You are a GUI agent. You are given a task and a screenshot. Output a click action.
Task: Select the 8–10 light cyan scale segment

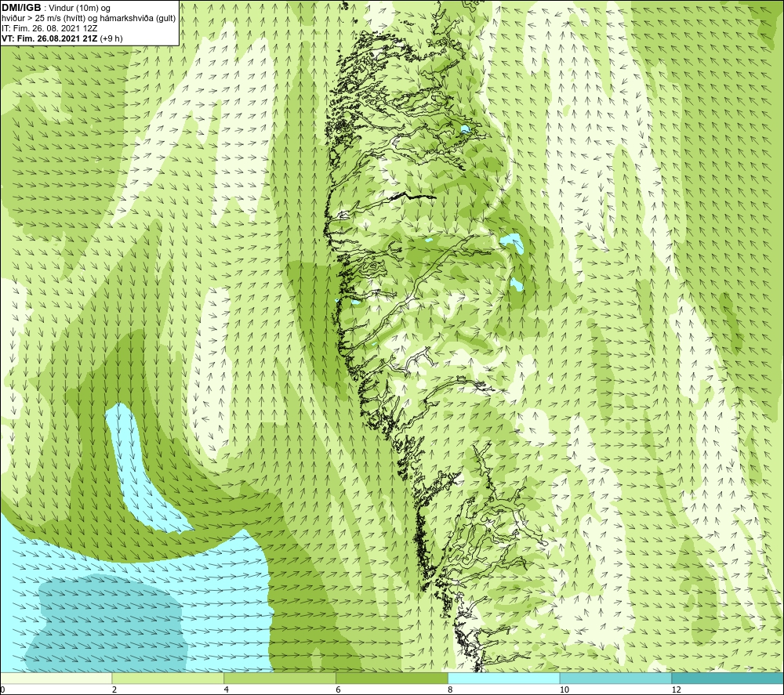(504, 678)
